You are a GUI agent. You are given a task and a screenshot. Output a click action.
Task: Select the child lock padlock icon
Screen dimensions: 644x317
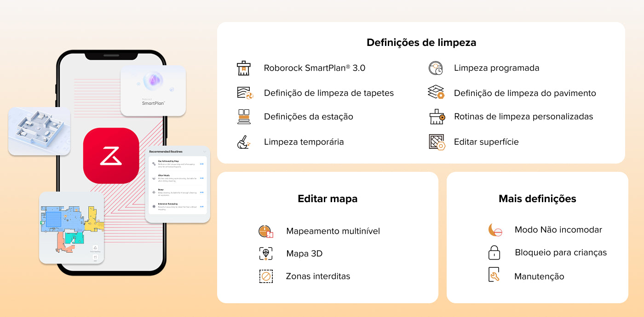click(494, 252)
